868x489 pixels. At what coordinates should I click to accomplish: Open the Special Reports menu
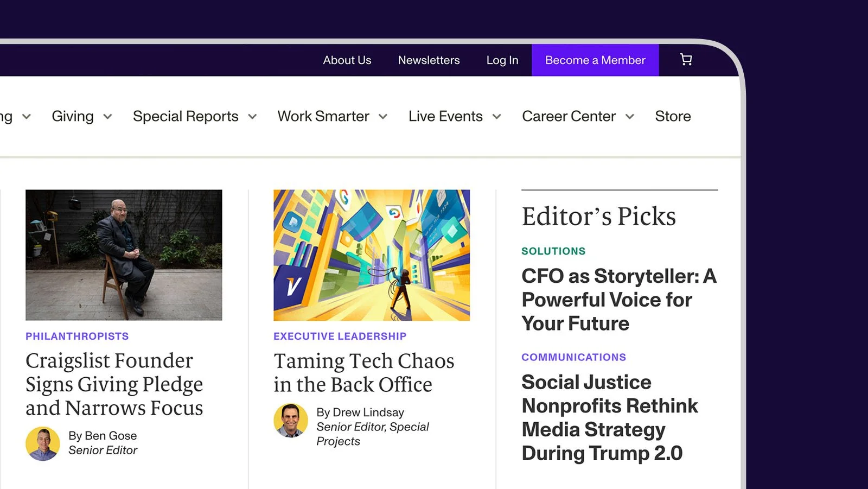tap(186, 116)
